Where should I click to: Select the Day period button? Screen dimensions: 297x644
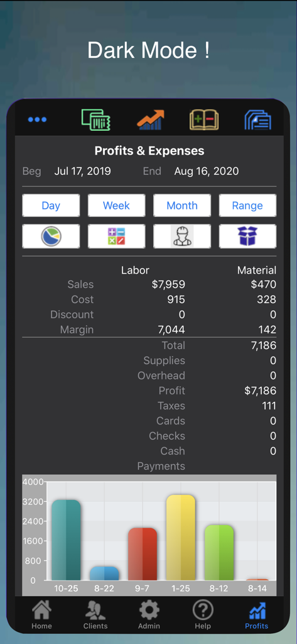[x=51, y=206]
